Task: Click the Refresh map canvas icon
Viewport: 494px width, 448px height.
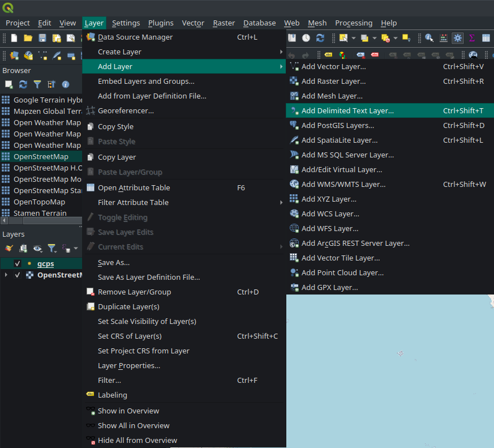Action: point(320,38)
